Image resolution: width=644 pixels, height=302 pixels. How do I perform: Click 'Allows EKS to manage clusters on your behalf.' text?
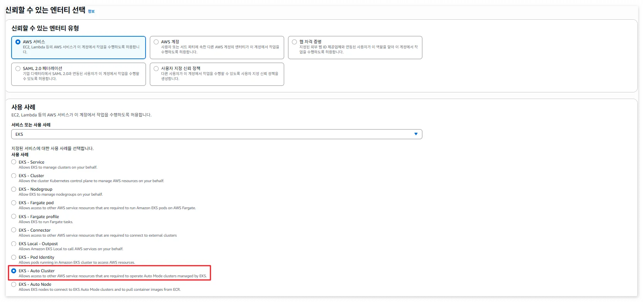point(58,167)
